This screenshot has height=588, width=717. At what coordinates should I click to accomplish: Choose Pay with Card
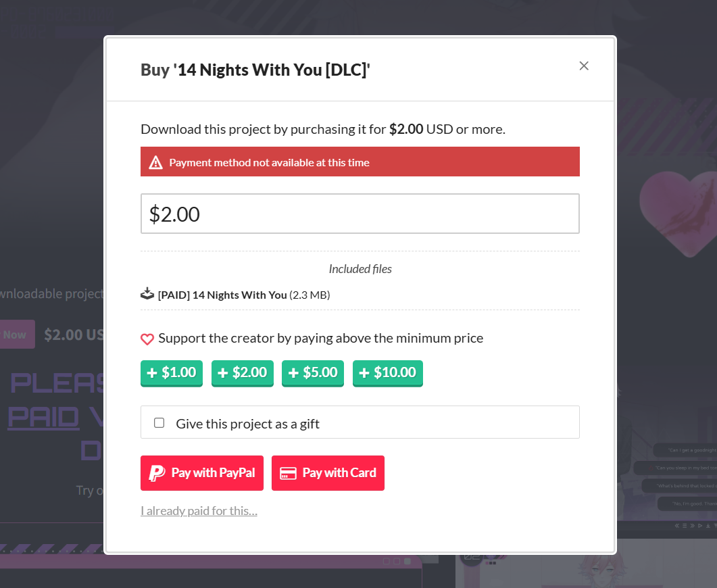pos(328,473)
